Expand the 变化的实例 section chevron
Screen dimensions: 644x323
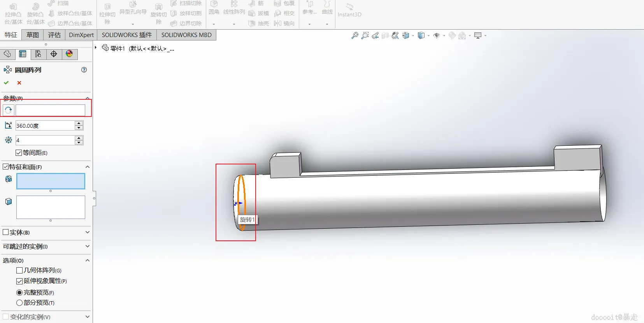(x=88, y=317)
